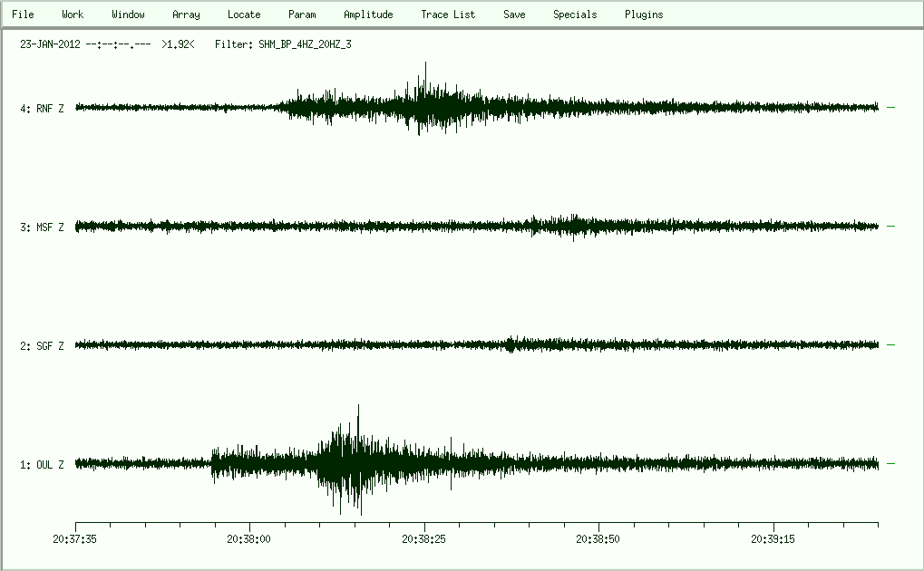The height and width of the screenshot is (571, 924).
Task: Select trace label 2: SGF Z
Action: click(42, 346)
